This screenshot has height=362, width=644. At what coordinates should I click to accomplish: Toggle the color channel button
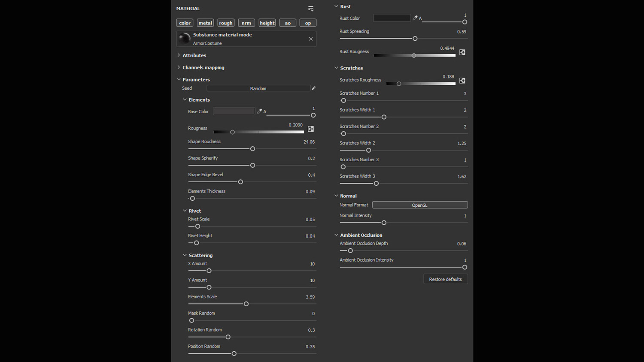[x=185, y=23]
